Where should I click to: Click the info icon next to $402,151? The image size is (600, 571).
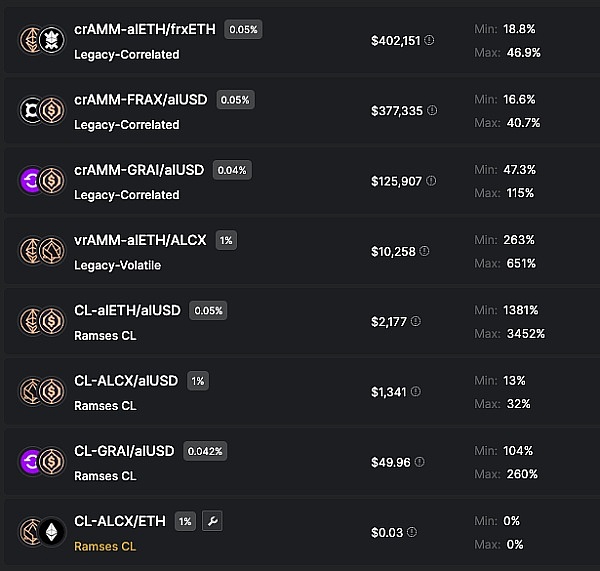point(430,41)
